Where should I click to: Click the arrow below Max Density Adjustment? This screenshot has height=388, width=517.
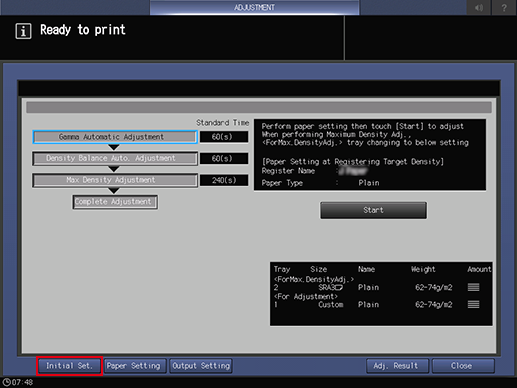tap(114, 191)
